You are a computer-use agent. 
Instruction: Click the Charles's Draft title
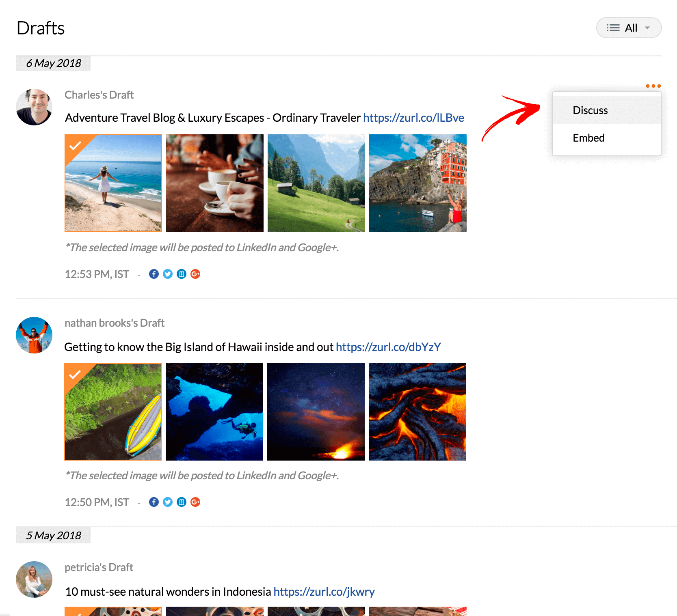coord(99,95)
